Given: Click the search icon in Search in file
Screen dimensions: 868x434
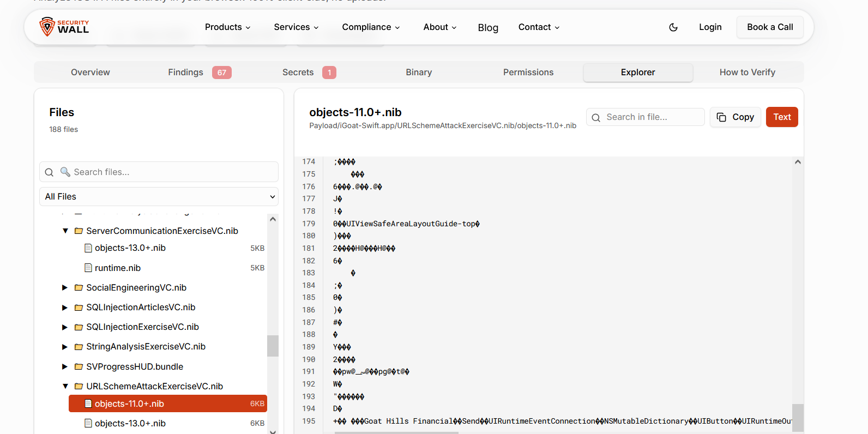Looking at the screenshot, I should (596, 118).
